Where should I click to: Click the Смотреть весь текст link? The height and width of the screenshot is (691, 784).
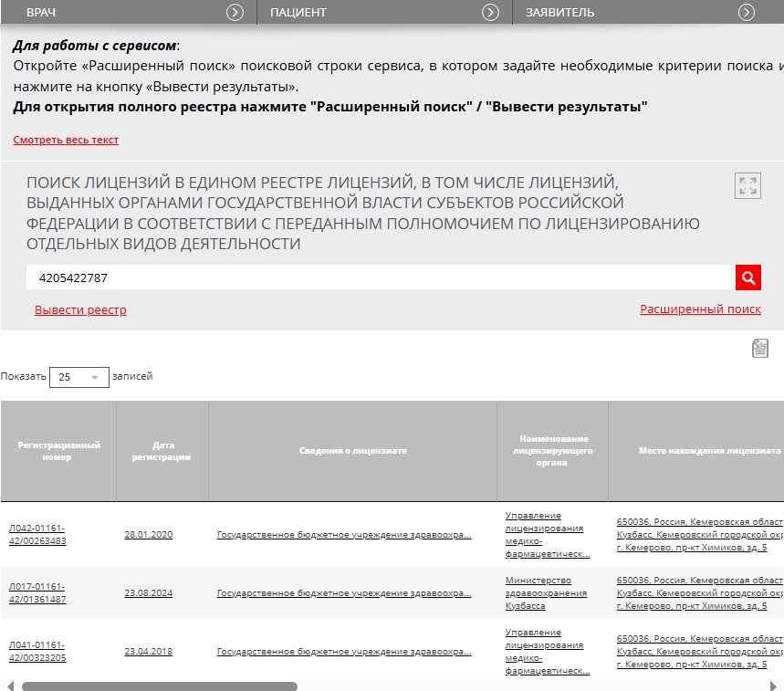pos(66,140)
